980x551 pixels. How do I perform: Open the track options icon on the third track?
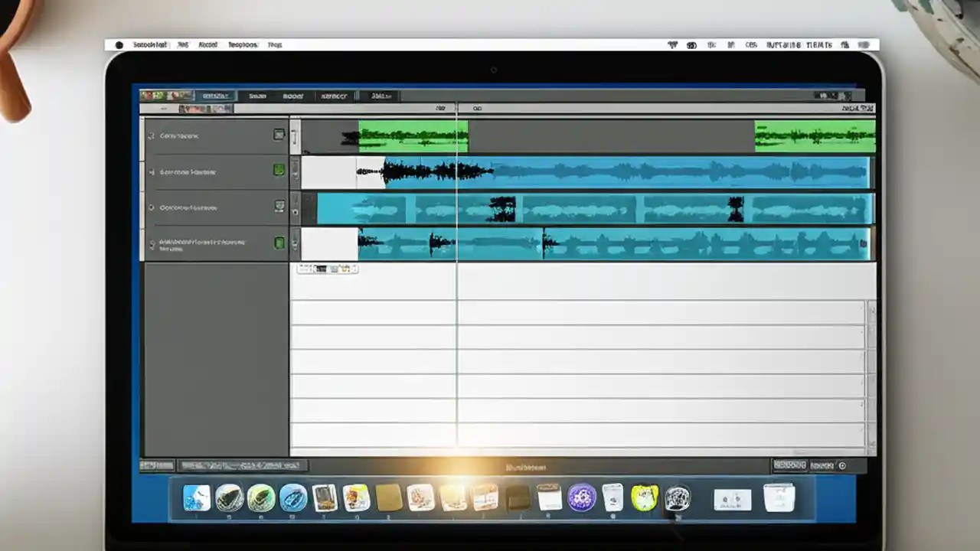(x=279, y=205)
